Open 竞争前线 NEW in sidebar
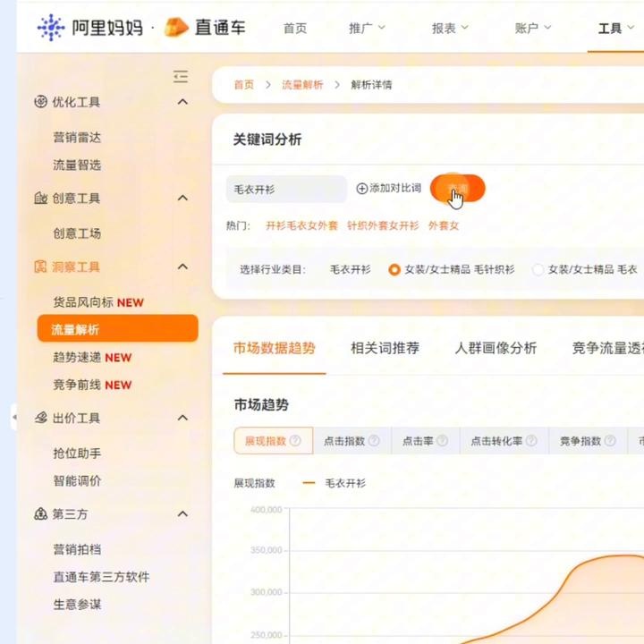 [x=92, y=385]
